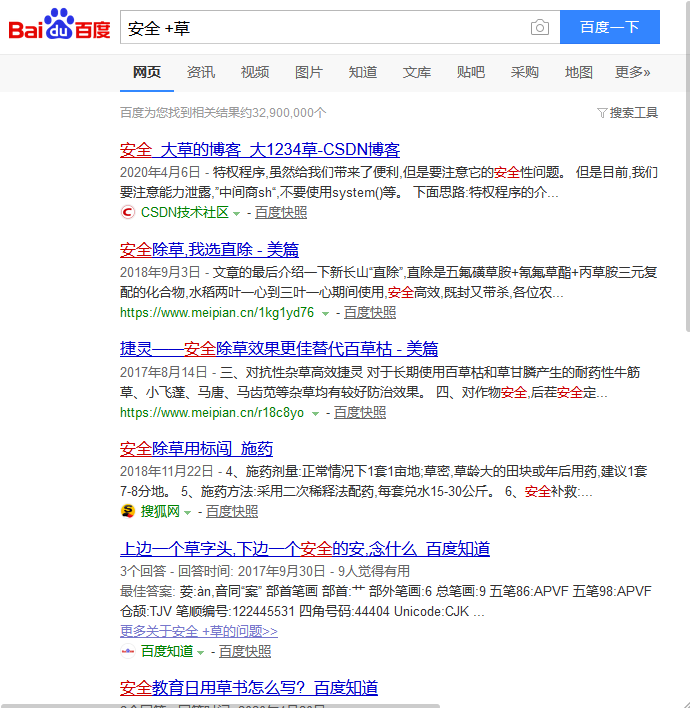Image resolution: width=690 pixels, height=708 pixels.
Task: Switch to the 资讯 tab
Action: pos(200,72)
